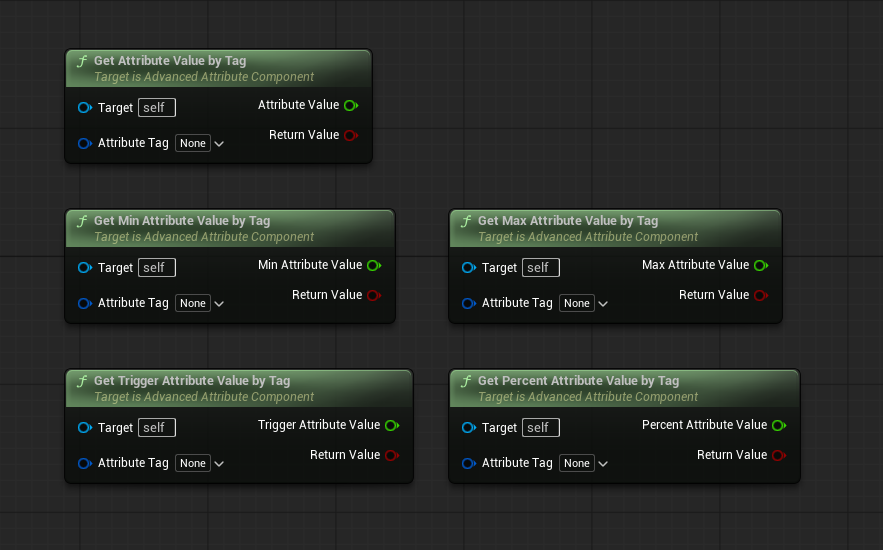Select the Get Attribute Value by Tag node title
The height and width of the screenshot is (550, 883).
pos(170,61)
